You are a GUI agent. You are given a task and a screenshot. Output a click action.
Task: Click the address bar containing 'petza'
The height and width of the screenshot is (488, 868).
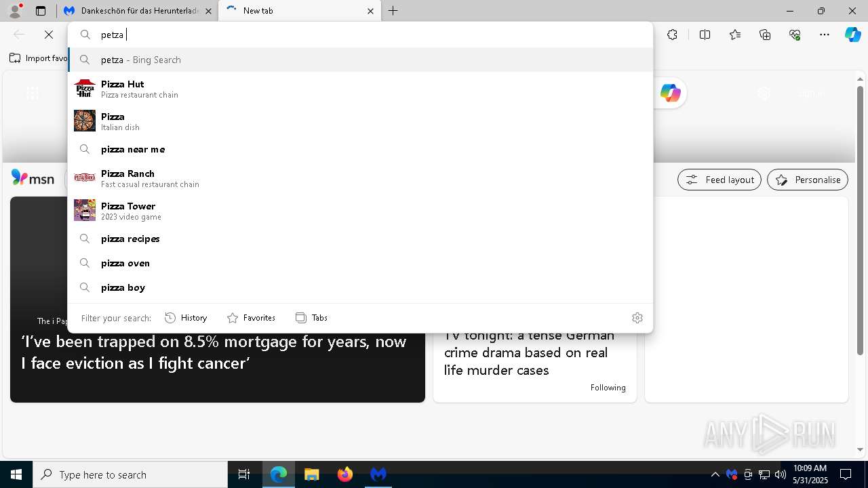click(360, 35)
